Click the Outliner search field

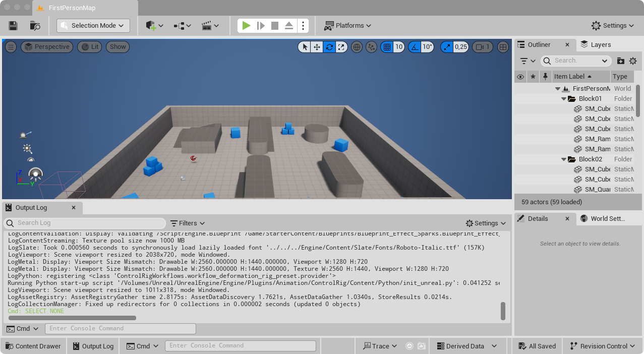click(576, 61)
